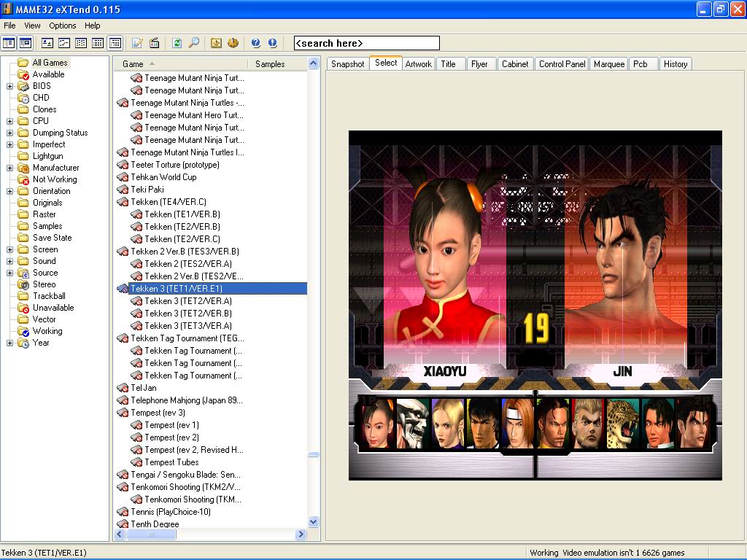Screen dimensions: 747x560
Task: Switch to large icons view
Action: click(47, 43)
